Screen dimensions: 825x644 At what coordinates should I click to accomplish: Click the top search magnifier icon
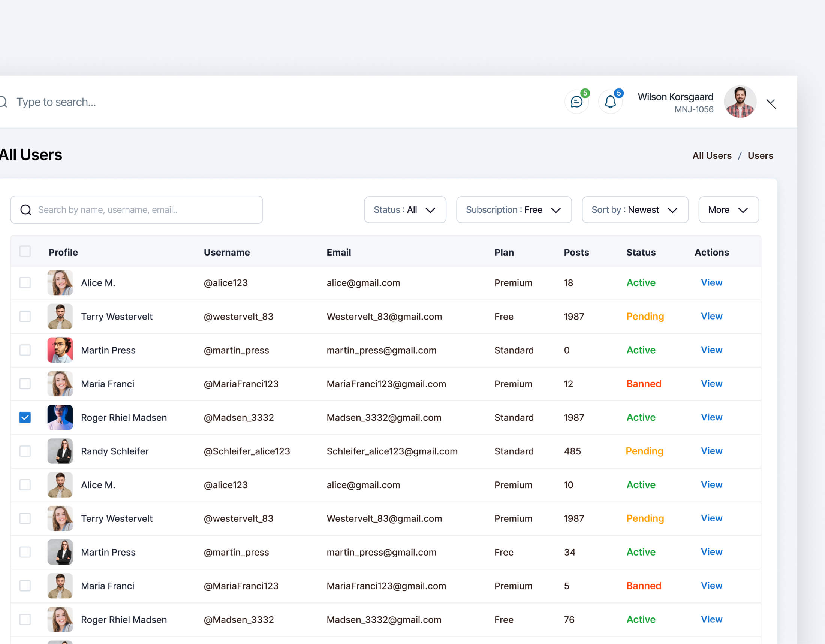(3, 102)
